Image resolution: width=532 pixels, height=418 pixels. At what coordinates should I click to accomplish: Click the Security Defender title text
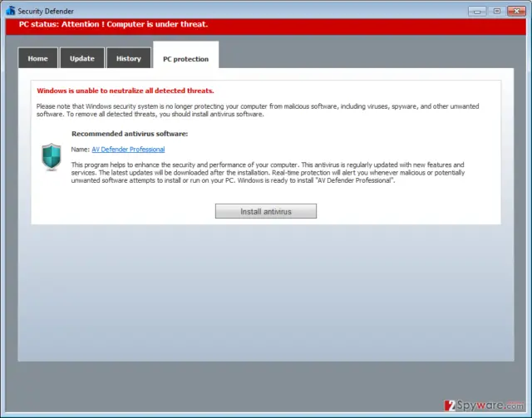click(x=46, y=11)
